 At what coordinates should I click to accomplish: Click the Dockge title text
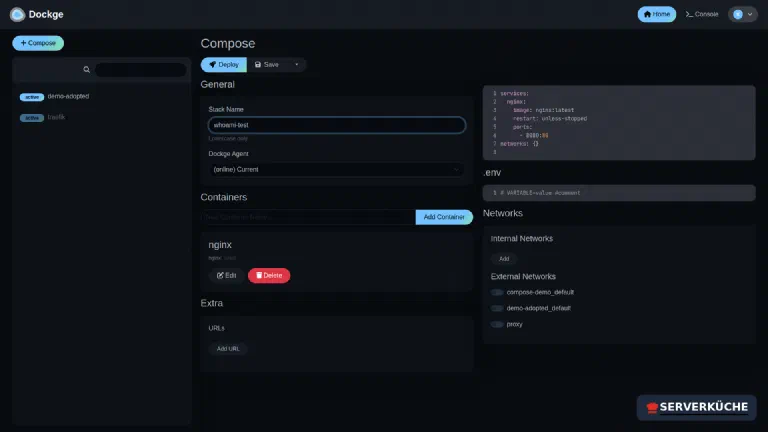pyautogui.click(x=46, y=15)
